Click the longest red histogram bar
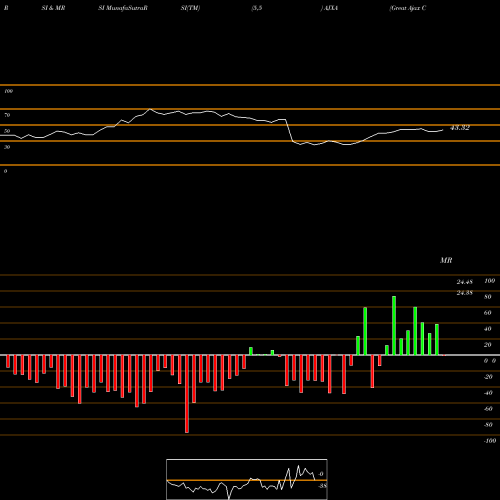This screenshot has height=500, width=500. (x=187, y=394)
